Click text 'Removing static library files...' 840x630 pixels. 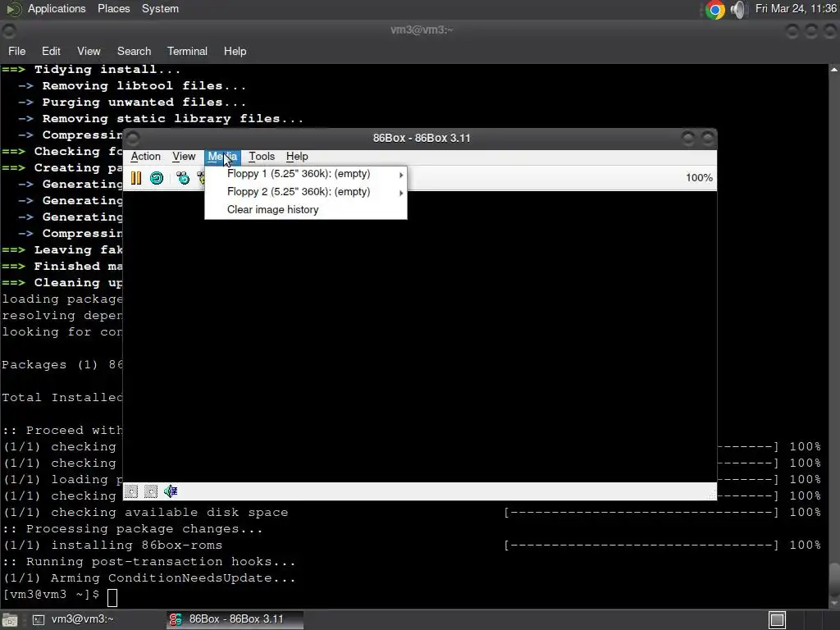tap(172, 119)
